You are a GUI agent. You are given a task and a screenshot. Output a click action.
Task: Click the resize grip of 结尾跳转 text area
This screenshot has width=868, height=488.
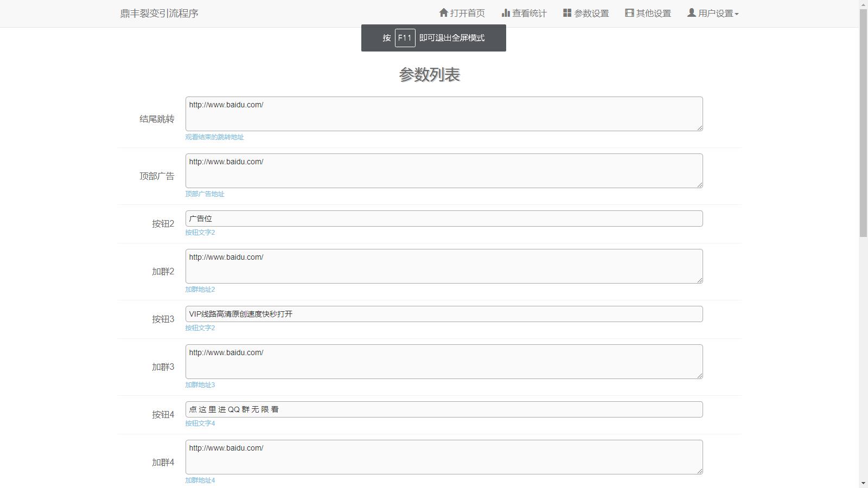tap(700, 128)
